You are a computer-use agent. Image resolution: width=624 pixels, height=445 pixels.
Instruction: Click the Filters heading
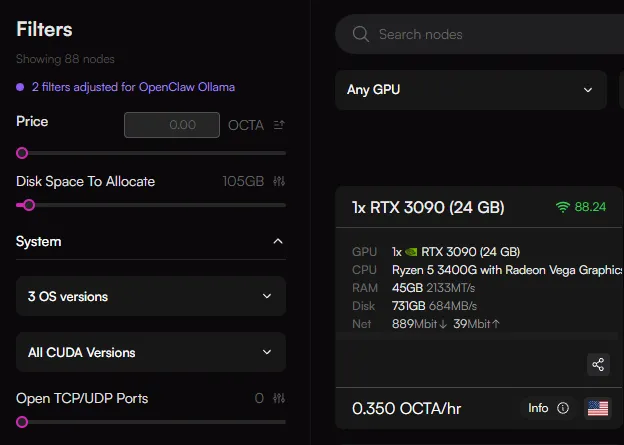point(44,29)
